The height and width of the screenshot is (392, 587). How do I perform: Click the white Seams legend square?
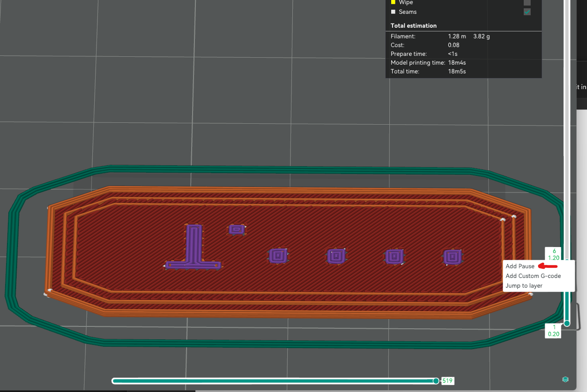point(393,12)
